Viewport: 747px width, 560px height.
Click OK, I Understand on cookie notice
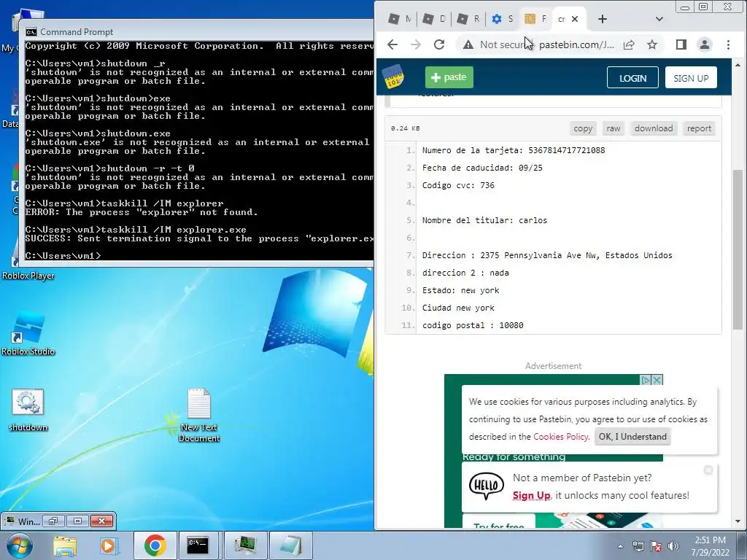[632, 437]
